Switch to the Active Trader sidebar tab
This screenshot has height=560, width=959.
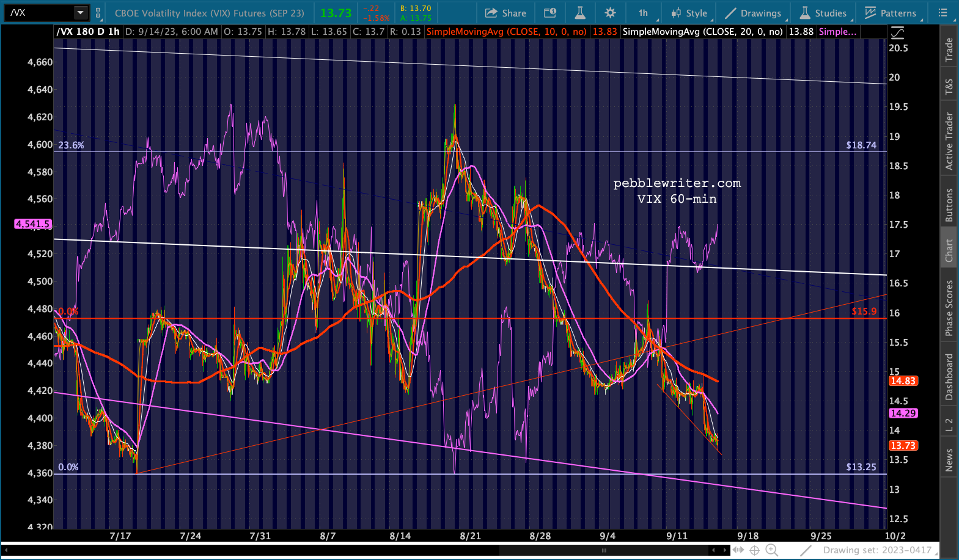point(949,141)
